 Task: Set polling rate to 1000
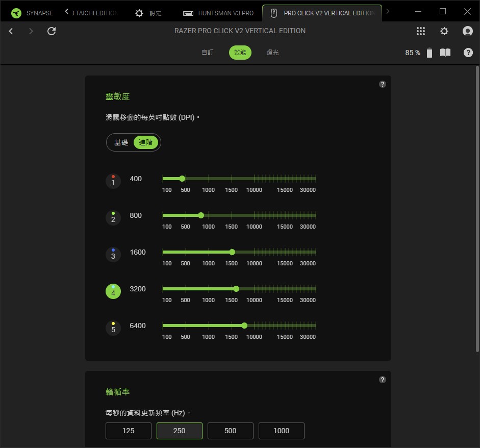click(282, 431)
